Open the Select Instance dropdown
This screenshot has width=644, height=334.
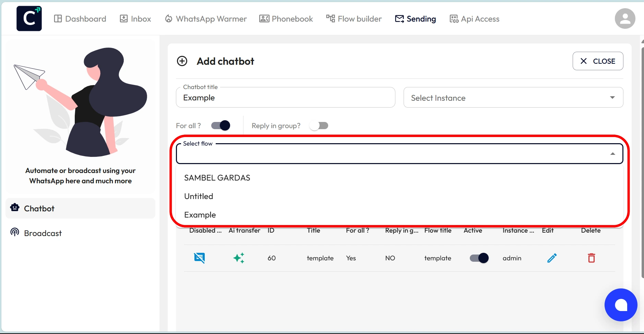point(513,98)
